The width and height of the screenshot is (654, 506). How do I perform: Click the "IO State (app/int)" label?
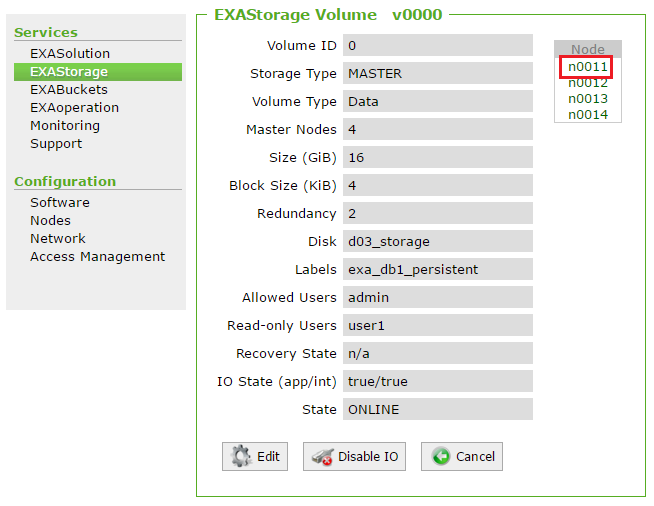[x=277, y=382]
